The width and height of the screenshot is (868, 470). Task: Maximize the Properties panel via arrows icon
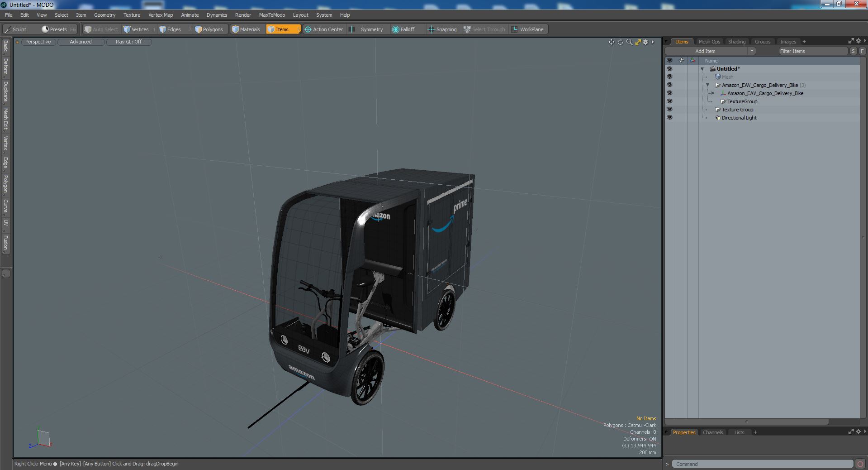click(851, 432)
